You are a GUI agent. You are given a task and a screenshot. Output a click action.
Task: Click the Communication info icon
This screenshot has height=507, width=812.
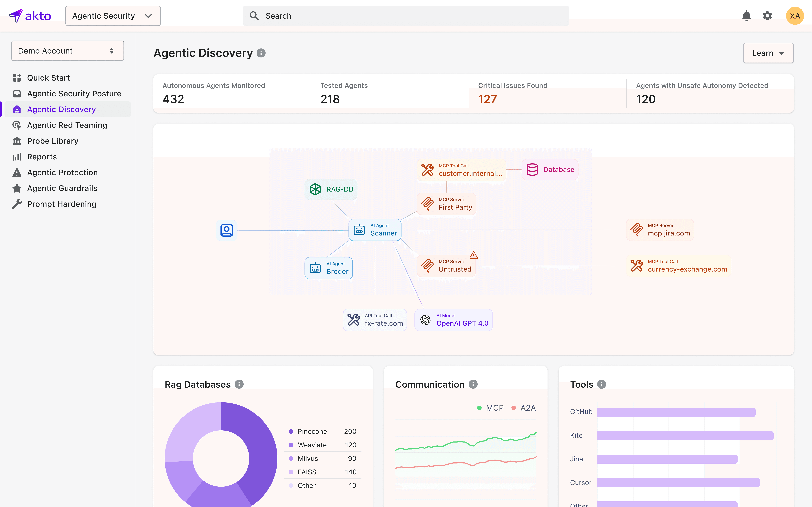(x=473, y=384)
